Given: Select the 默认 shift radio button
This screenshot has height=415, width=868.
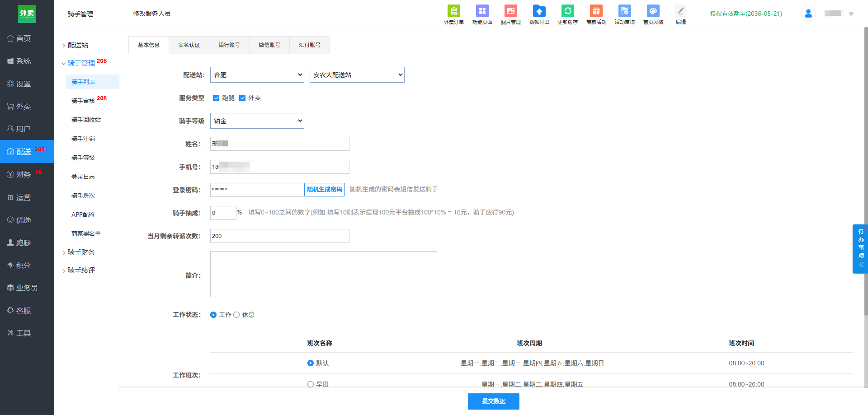Looking at the screenshot, I should [x=311, y=363].
